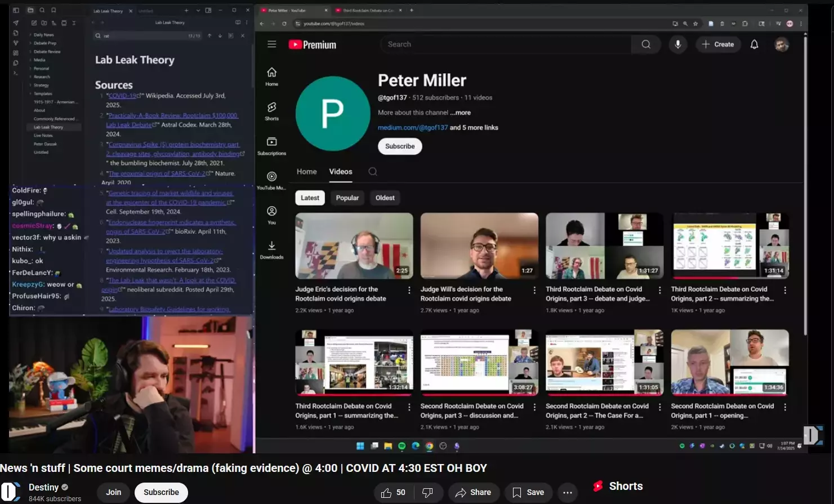
Task: Expand the Daily News folder
Action: [x=43, y=35]
